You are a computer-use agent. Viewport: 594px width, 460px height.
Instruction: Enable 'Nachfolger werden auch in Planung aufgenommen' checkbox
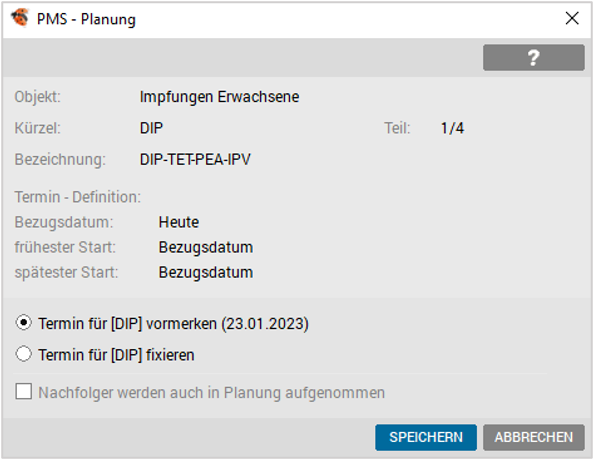(23, 392)
